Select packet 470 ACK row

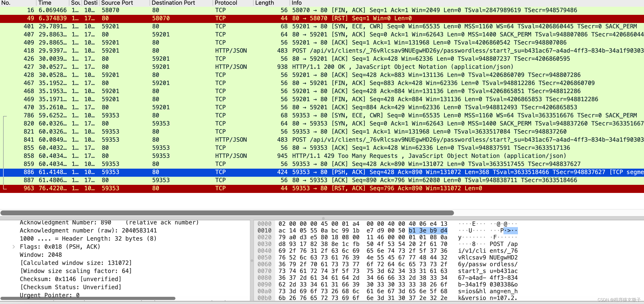coord(322,107)
